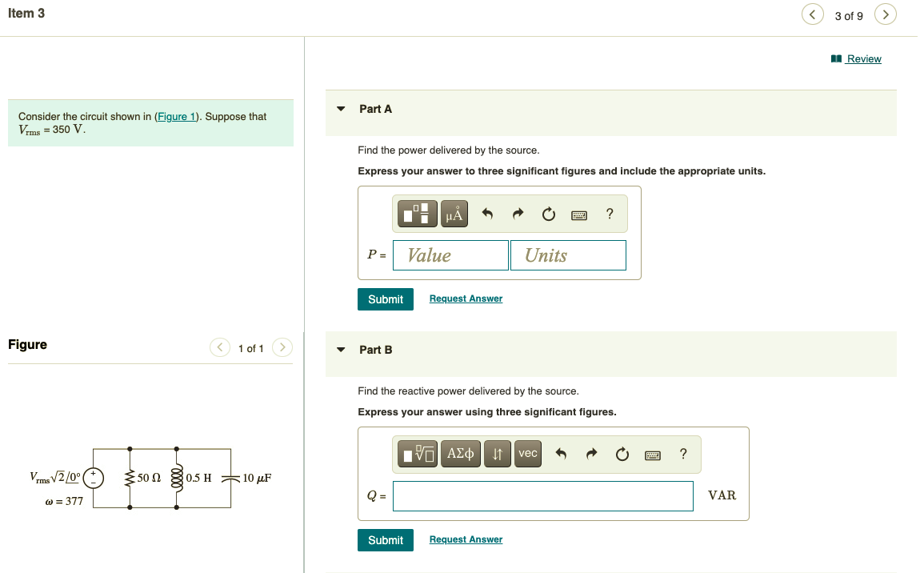Submit Part B answer
This screenshot has width=924, height=573.
coord(386,540)
